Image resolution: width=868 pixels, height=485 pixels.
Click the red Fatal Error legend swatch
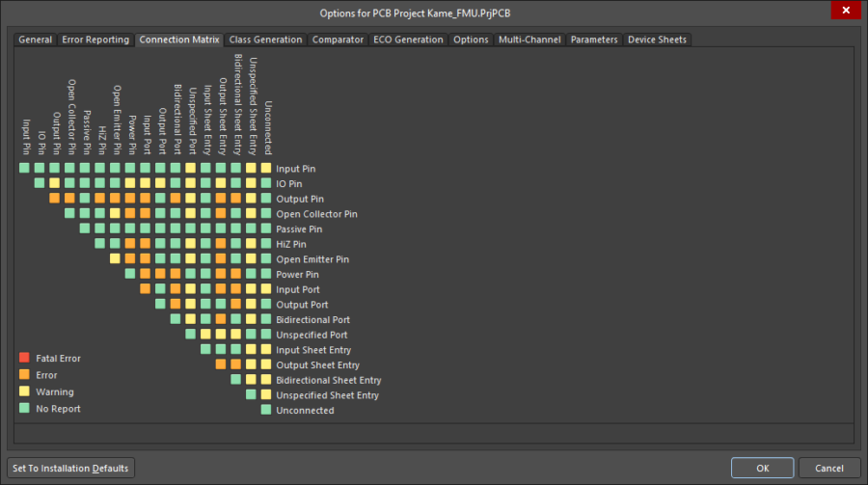pyautogui.click(x=24, y=359)
